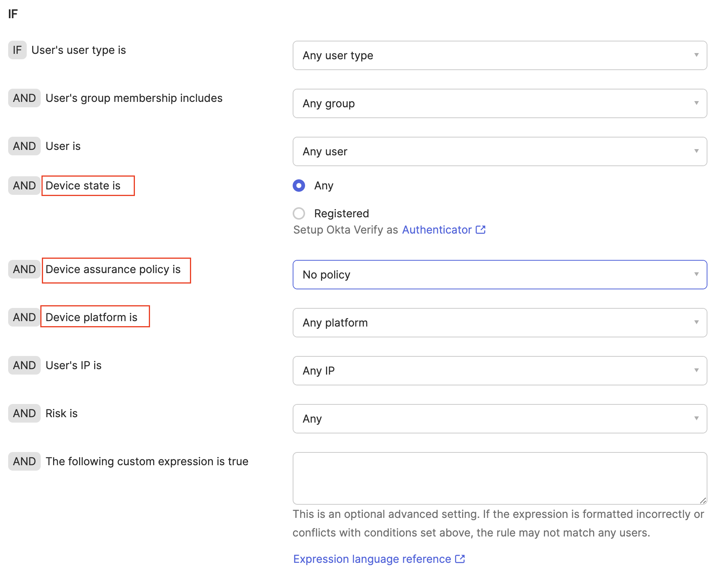Expand the chevron on the Any platform selector
Viewport: 721px width, 588px height.
(x=697, y=323)
